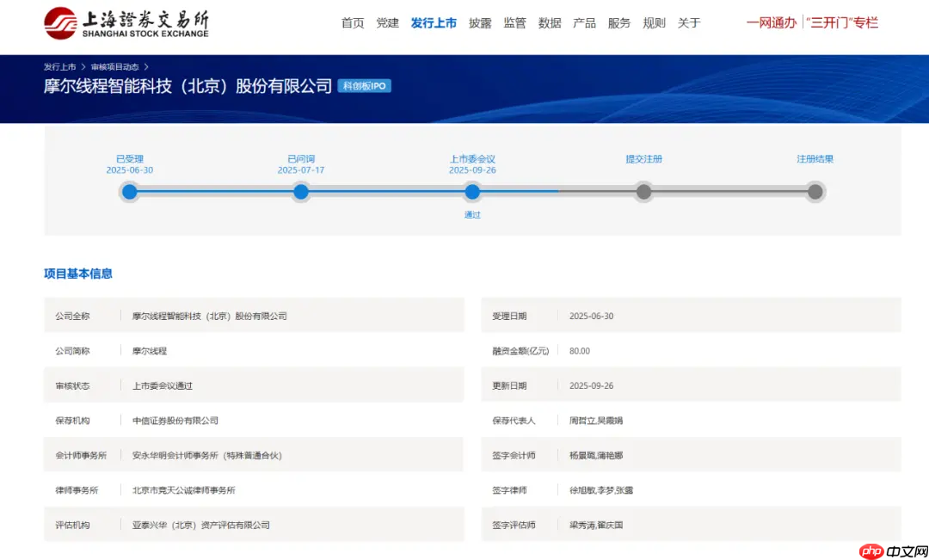The height and width of the screenshot is (560, 929).
Task: Click the chevron after 审核项目动态 breadcrumb
Action: click(x=146, y=65)
